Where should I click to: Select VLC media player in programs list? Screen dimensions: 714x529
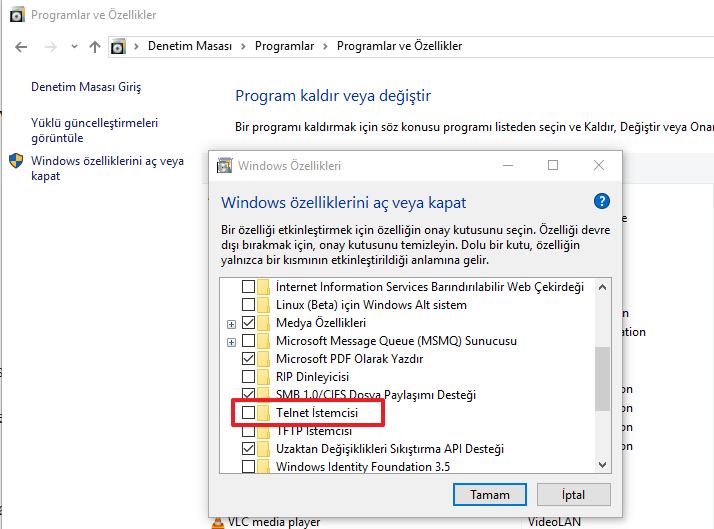[274, 522]
